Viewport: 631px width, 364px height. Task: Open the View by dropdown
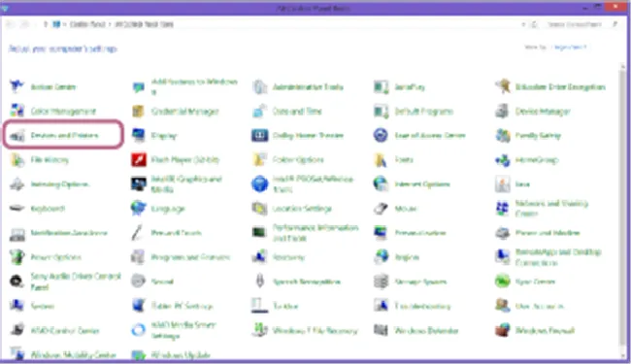point(570,47)
